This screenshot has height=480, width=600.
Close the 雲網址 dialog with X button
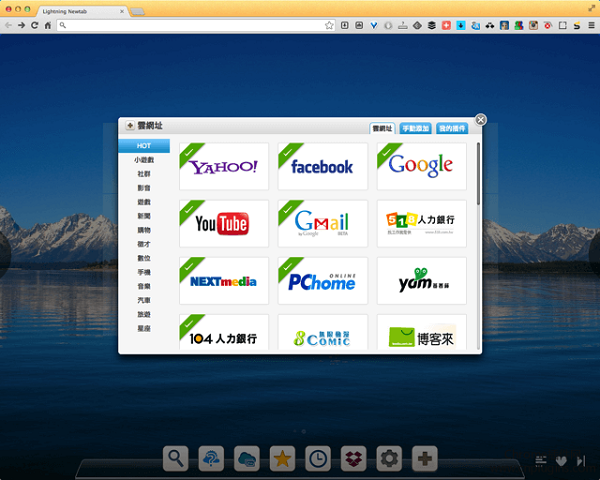click(x=481, y=120)
